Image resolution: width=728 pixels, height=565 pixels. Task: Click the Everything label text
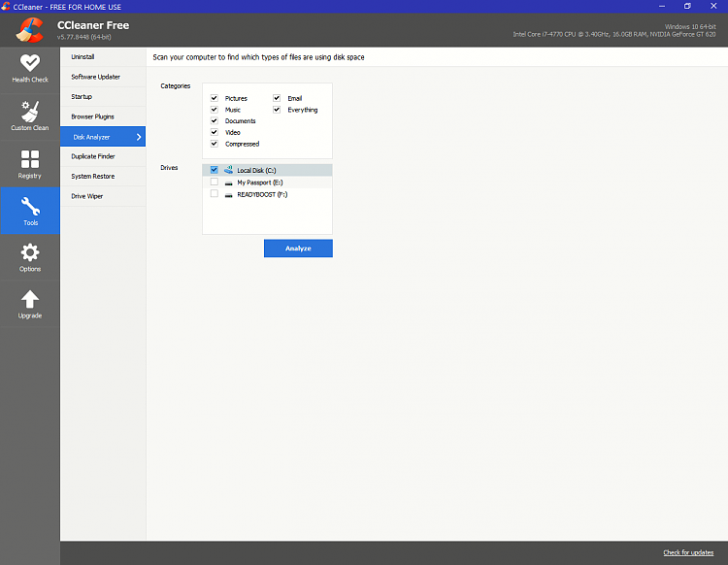303,110
